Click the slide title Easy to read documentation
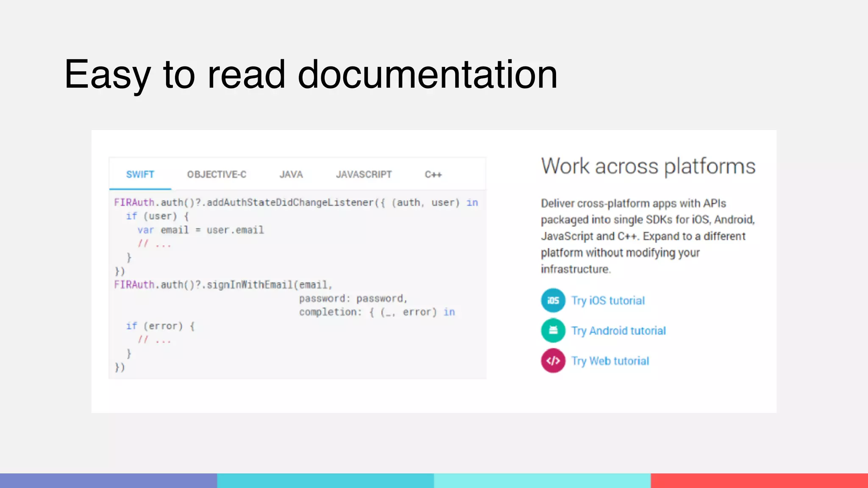Image resolution: width=868 pixels, height=488 pixels. [x=311, y=75]
